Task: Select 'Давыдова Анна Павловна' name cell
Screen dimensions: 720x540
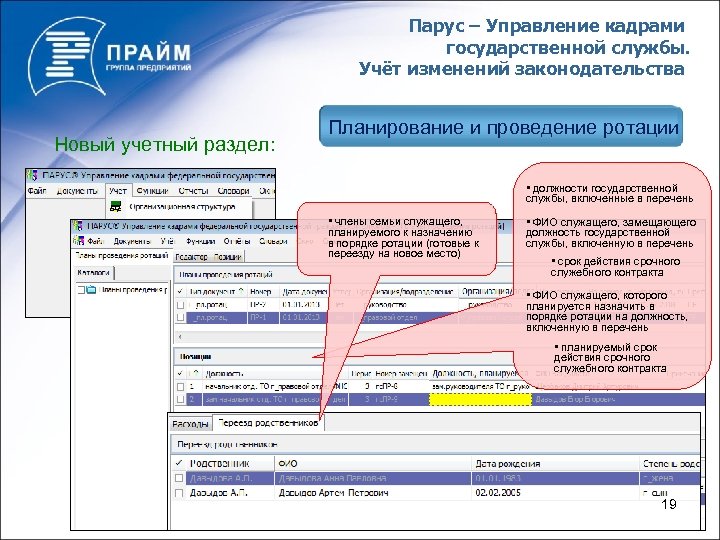Action: pos(332,478)
